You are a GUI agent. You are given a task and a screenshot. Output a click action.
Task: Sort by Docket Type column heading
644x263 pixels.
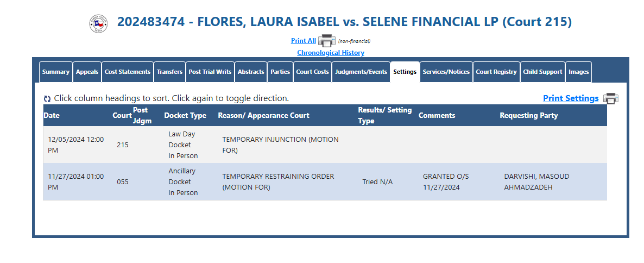tap(185, 116)
